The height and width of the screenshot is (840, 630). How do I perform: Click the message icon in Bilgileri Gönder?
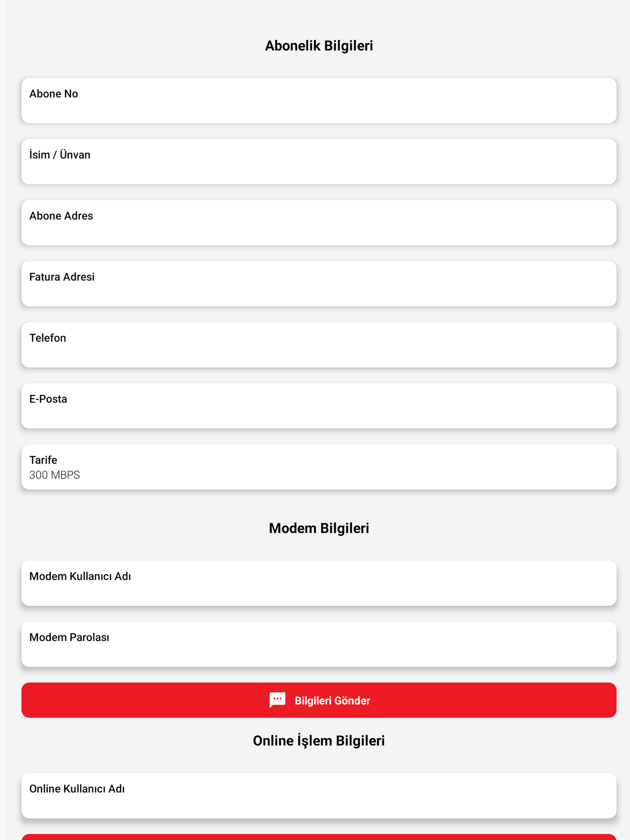(277, 700)
